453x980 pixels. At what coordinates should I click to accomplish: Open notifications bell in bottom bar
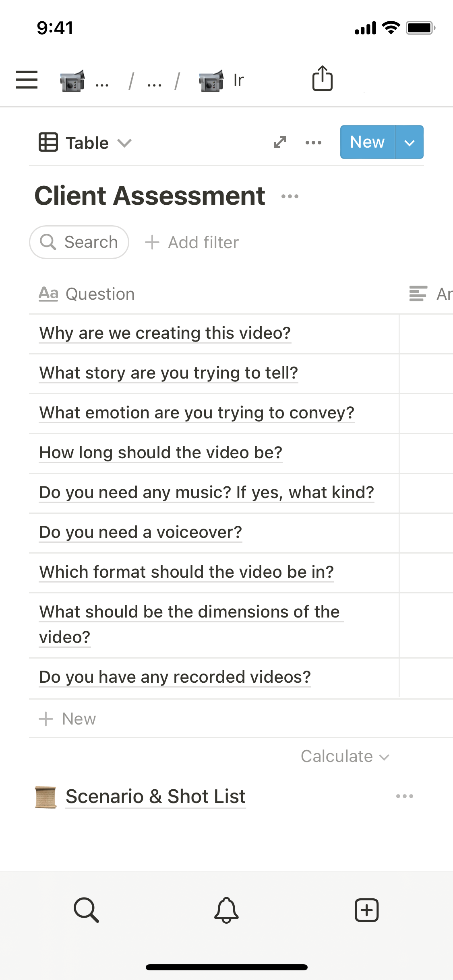coord(226,910)
